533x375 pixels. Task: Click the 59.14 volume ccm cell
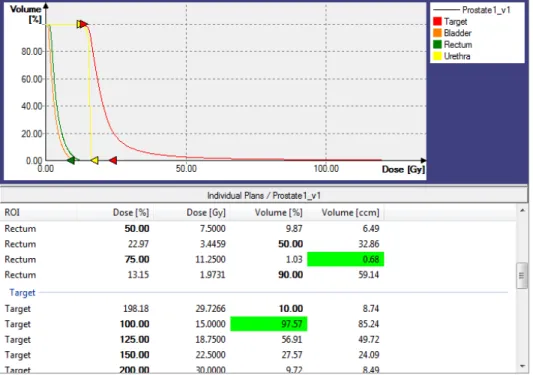[x=369, y=275]
